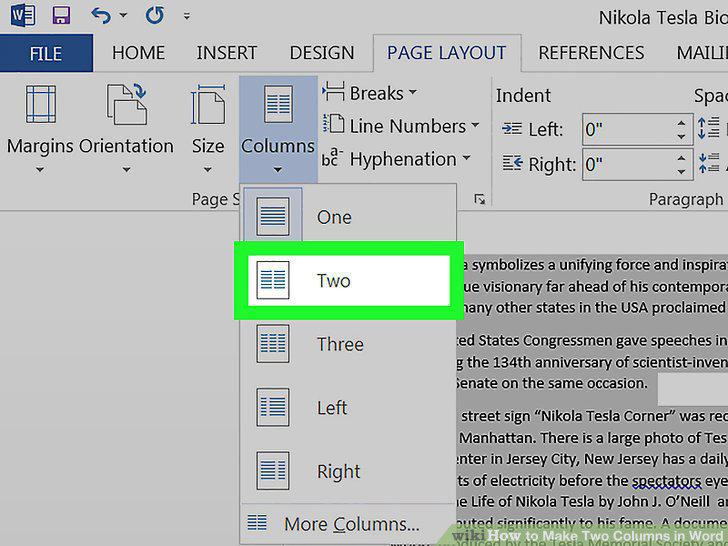Switch to the DESIGN tab
728x546 pixels.
coord(322,53)
